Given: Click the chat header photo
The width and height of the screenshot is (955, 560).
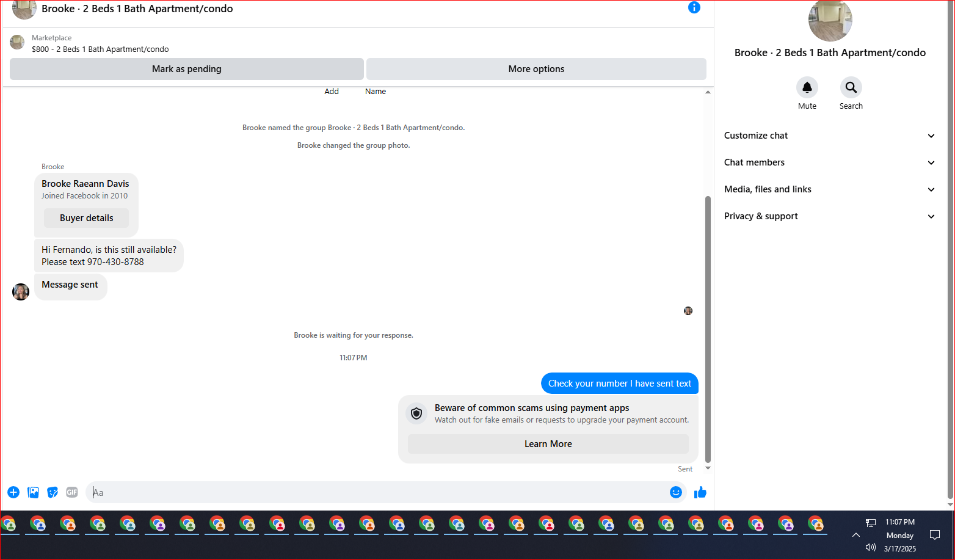Looking at the screenshot, I should click(24, 9).
